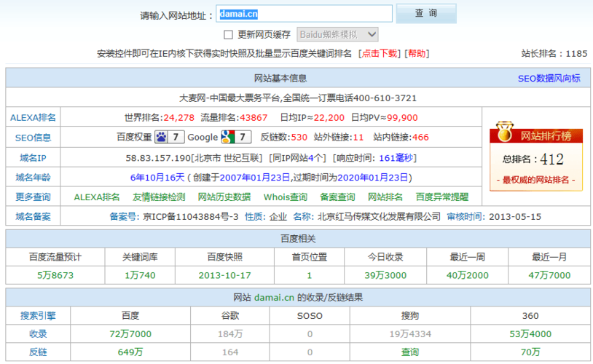Click Sogou 收录 value 19万4334
Image resolution: width=593 pixels, height=364 pixels.
click(410, 333)
